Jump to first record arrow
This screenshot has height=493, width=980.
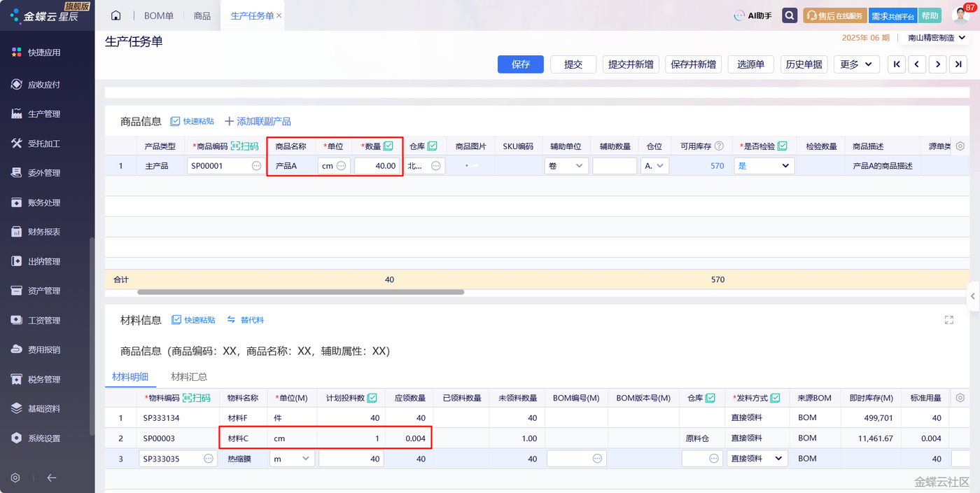coord(896,64)
